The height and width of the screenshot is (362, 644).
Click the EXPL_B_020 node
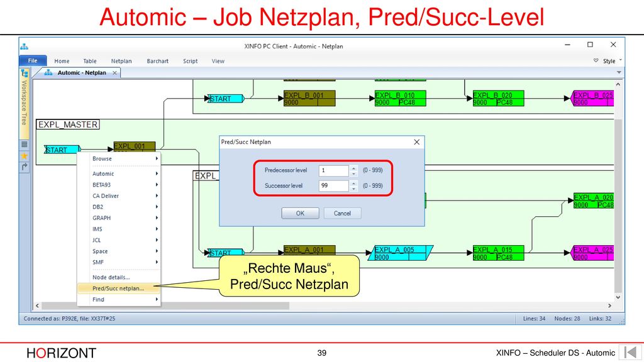[498, 99]
